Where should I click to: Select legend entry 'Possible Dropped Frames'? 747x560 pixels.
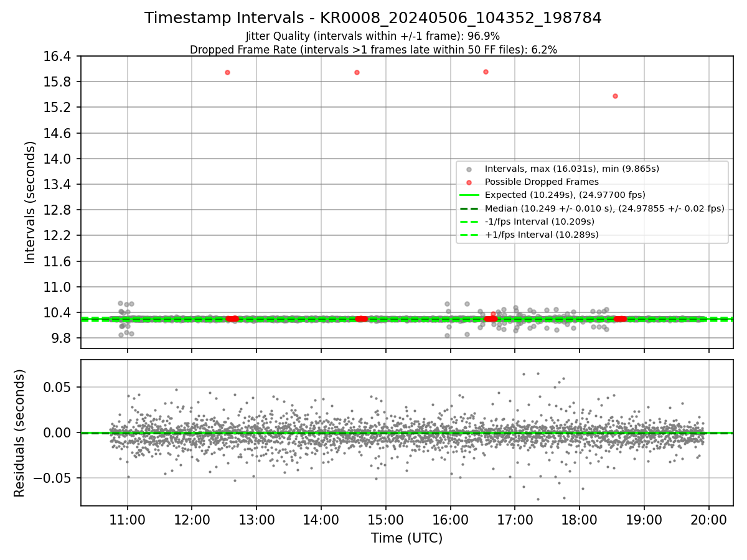(x=542, y=182)
